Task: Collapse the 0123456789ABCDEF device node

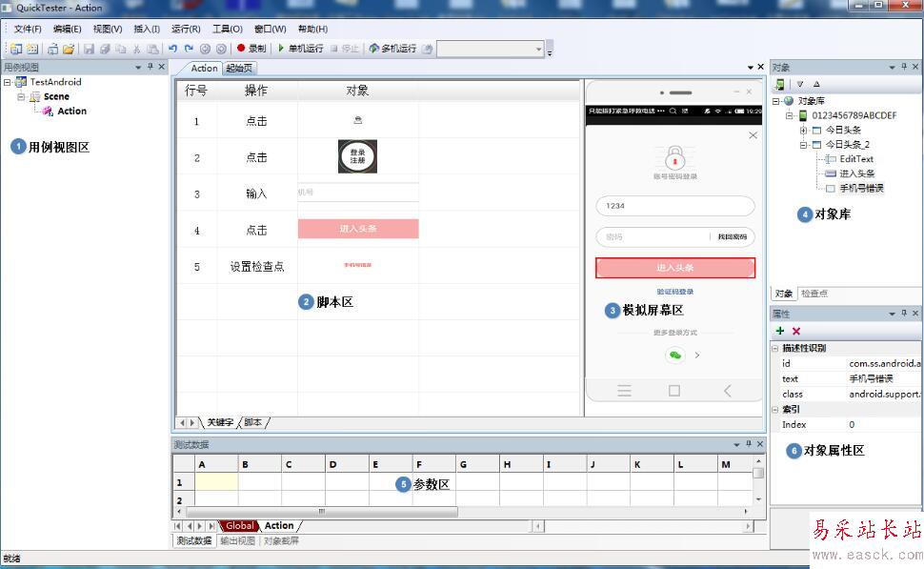Action: (790, 115)
